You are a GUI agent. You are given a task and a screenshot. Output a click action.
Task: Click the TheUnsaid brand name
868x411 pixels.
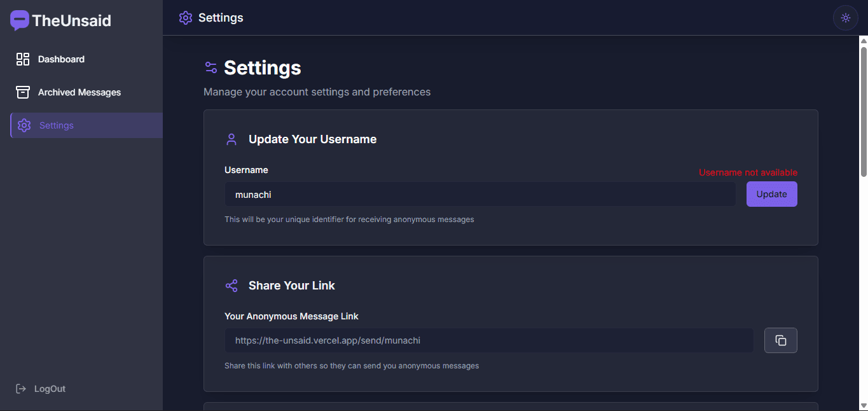(71, 20)
